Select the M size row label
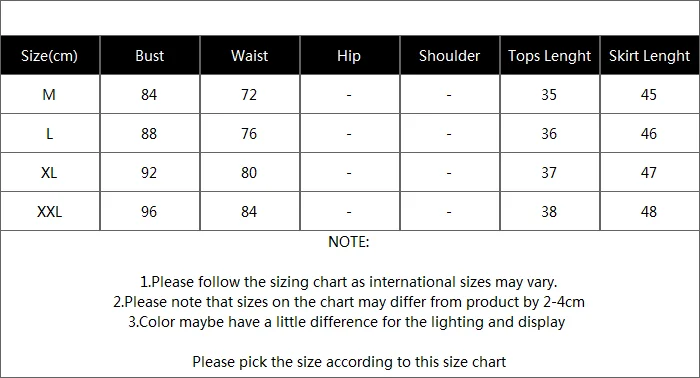This screenshot has height=378, width=700. [x=49, y=95]
